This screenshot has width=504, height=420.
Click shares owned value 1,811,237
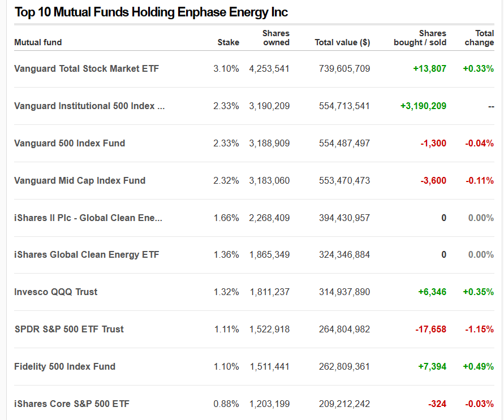coord(270,292)
